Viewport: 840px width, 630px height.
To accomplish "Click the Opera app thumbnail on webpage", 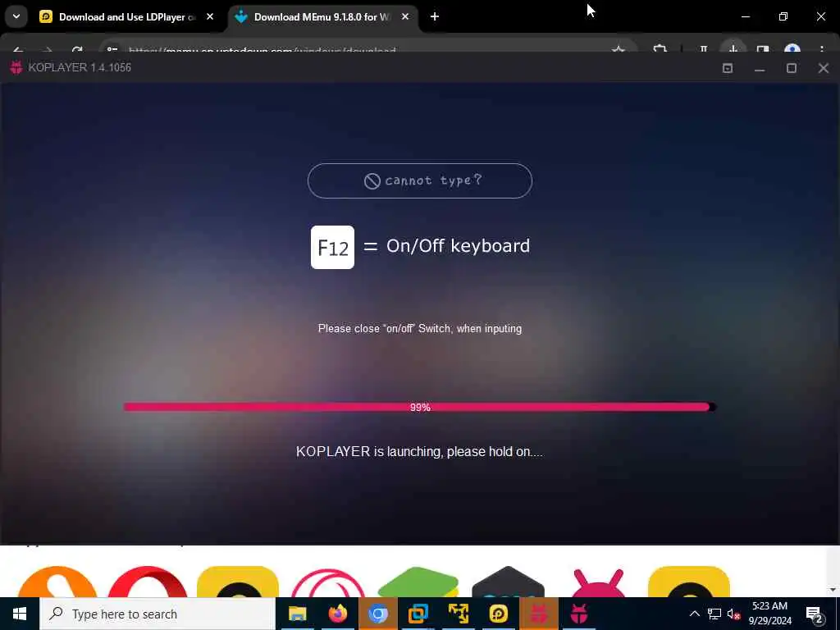I will pyautogui.click(x=148, y=582).
